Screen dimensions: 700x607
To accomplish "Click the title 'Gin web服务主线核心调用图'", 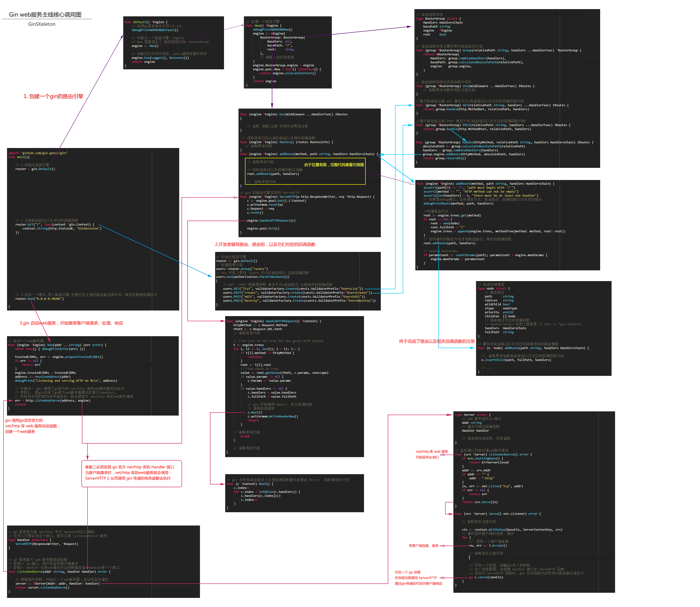I will [45, 14].
